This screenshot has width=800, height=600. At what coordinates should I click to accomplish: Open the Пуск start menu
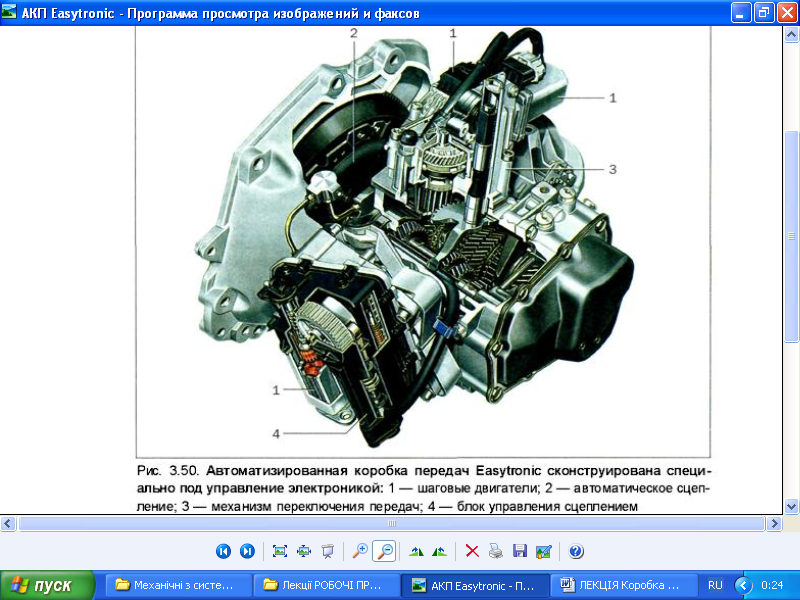(x=47, y=585)
